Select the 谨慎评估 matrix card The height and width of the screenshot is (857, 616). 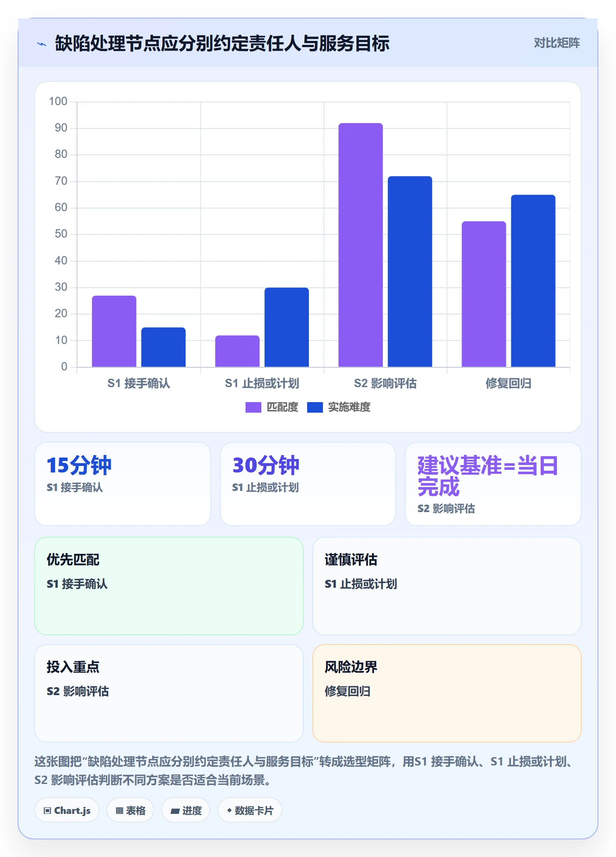pyautogui.click(x=447, y=586)
